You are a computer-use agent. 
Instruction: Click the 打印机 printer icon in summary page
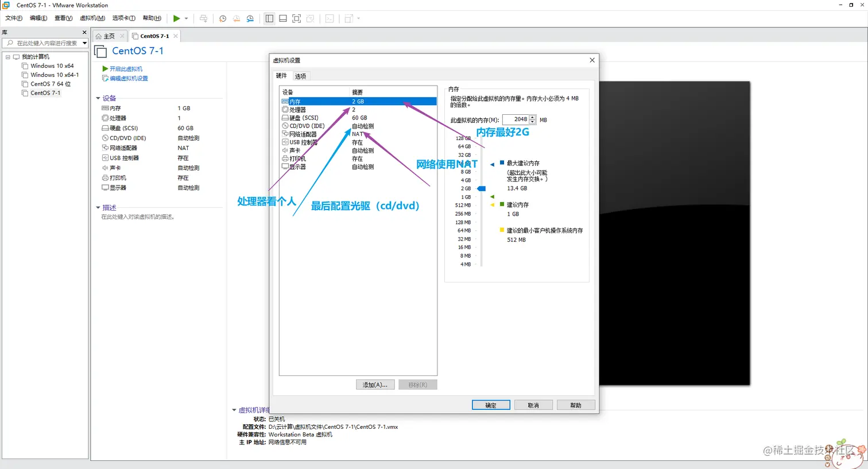coord(105,178)
